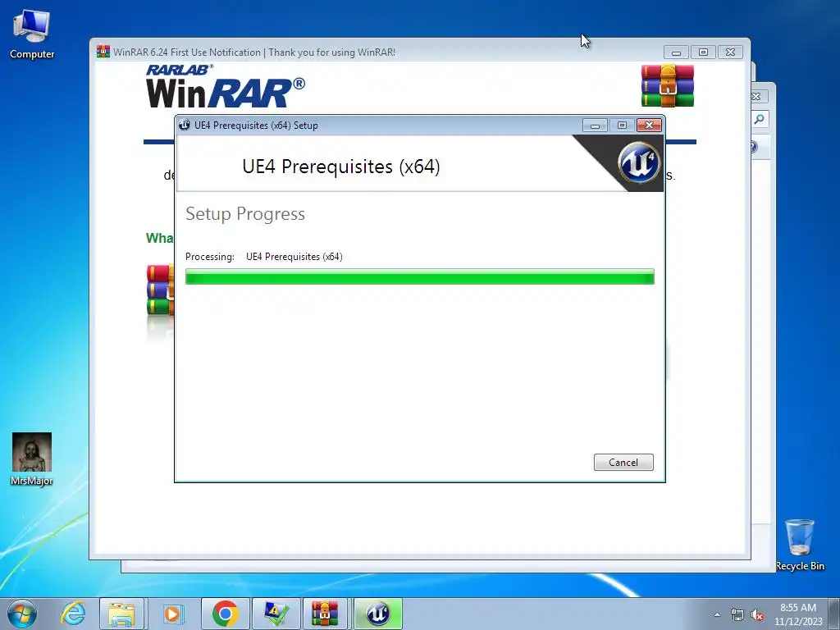Launch Internet Explorer from taskbar
The width and height of the screenshot is (840, 630).
pos(73,614)
